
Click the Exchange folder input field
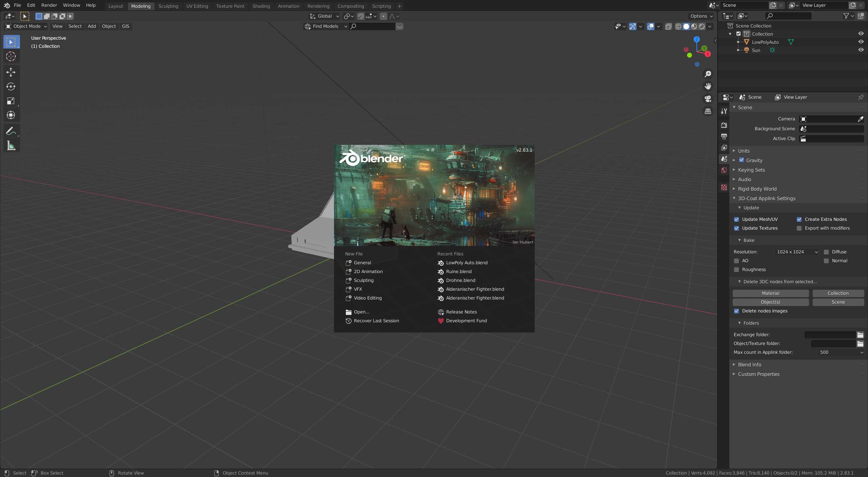[x=830, y=335]
